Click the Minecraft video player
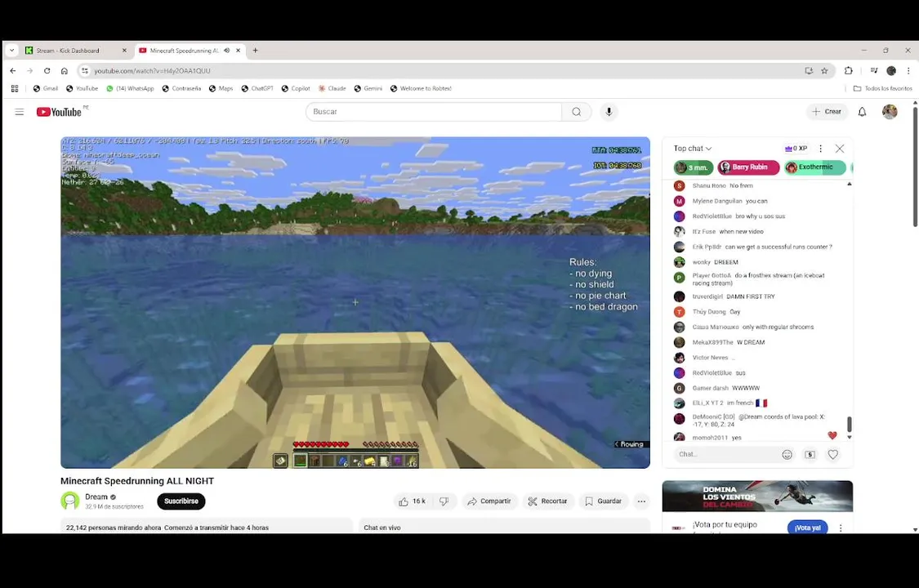The width and height of the screenshot is (919, 588). (x=355, y=303)
